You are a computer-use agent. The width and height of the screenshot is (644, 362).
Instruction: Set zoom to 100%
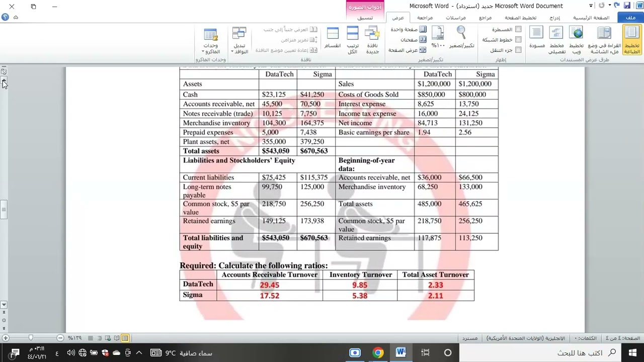(x=438, y=38)
